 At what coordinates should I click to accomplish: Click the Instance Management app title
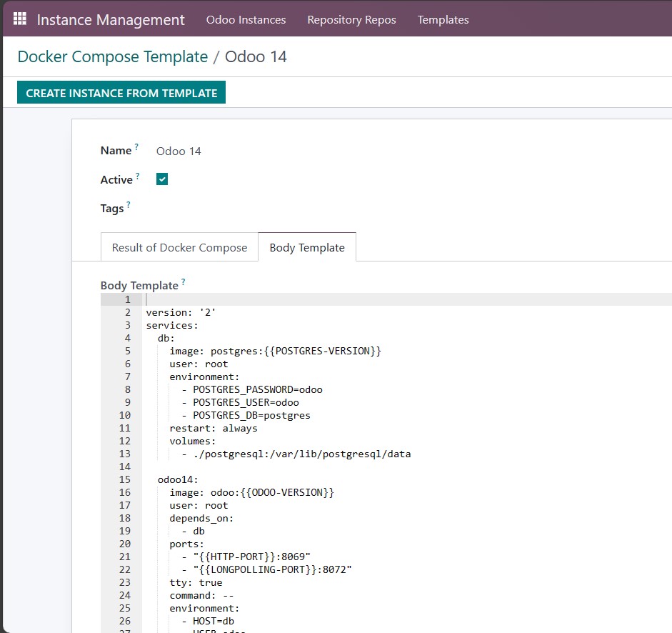pyautogui.click(x=111, y=20)
